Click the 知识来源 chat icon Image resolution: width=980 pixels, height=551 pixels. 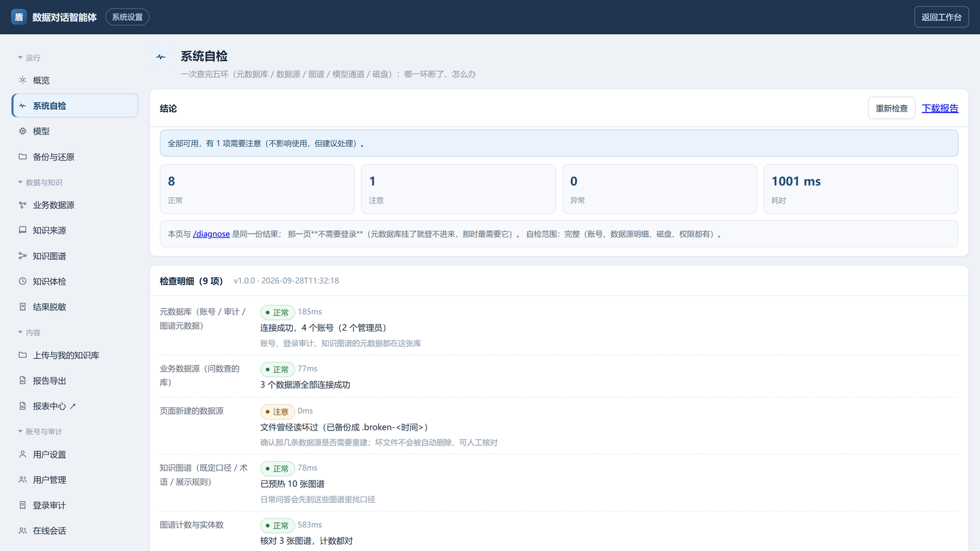pos(23,230)
